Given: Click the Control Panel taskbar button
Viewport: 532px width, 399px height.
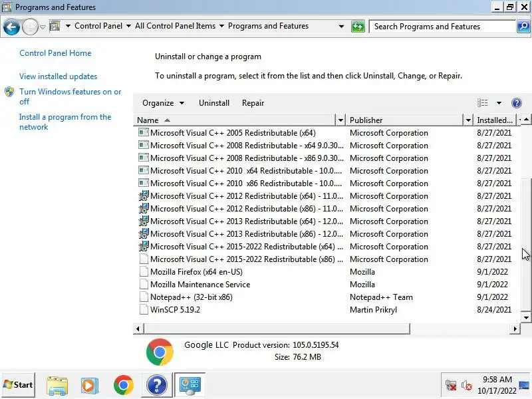Looking at the screenshot, I should [190, 385].
